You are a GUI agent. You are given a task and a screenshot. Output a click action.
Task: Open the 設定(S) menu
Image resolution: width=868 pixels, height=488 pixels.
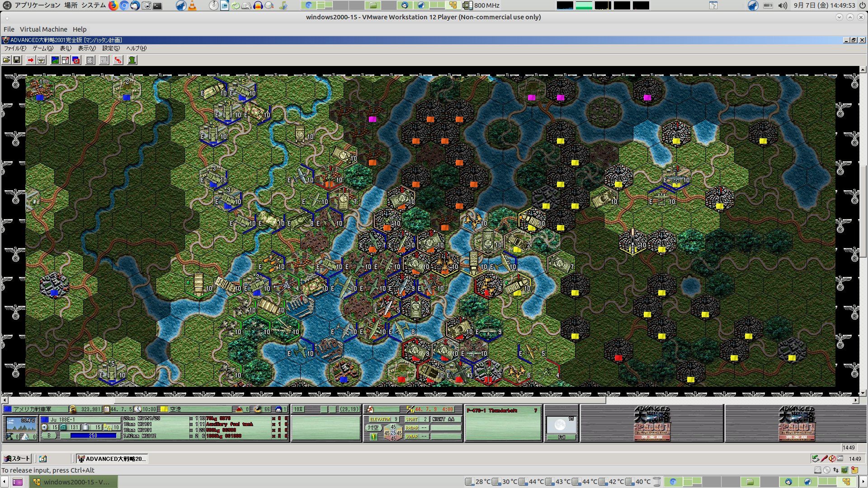click(x=111, y=48)
